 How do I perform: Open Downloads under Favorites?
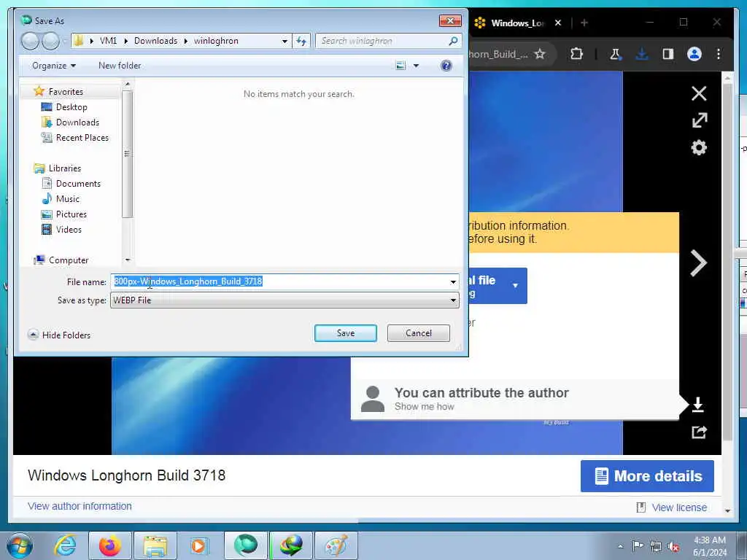[77, 122]
